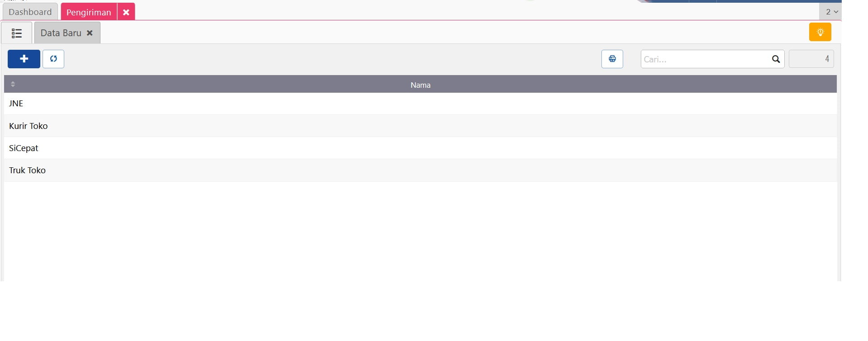Click the blue plus add-new button
This screenshot has height=341, width=868.
click(x=24, y=59)
